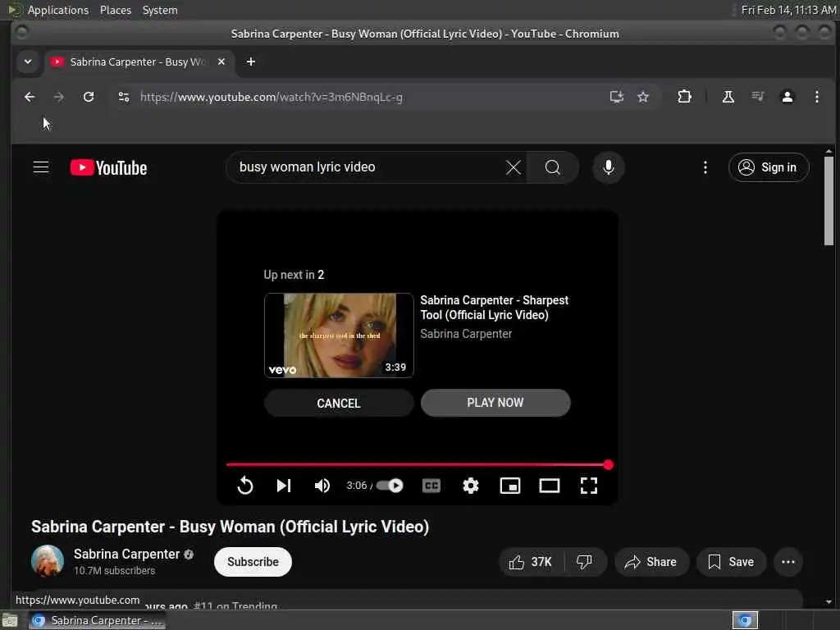Sign in to YouTube

click(x=768, y=167)
